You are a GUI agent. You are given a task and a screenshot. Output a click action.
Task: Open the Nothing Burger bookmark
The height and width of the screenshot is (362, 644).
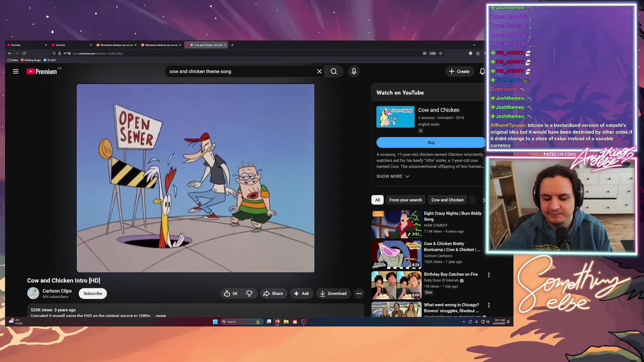coord(31,60)
